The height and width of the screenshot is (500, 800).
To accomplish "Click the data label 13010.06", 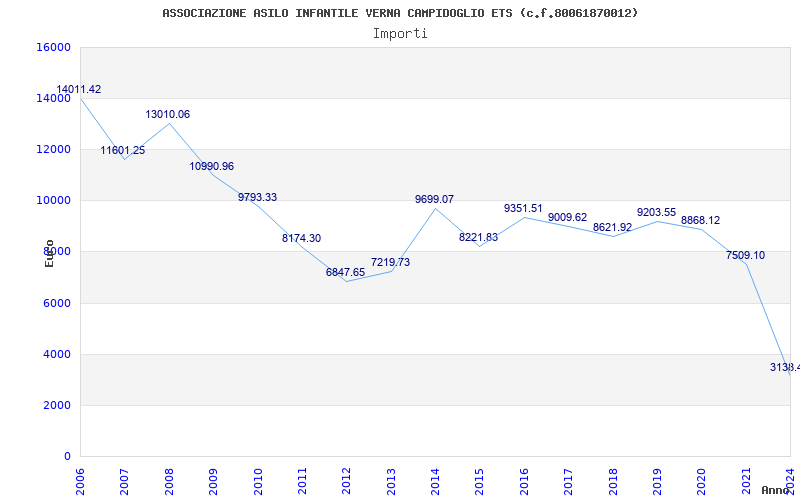I will click(167, 114).
